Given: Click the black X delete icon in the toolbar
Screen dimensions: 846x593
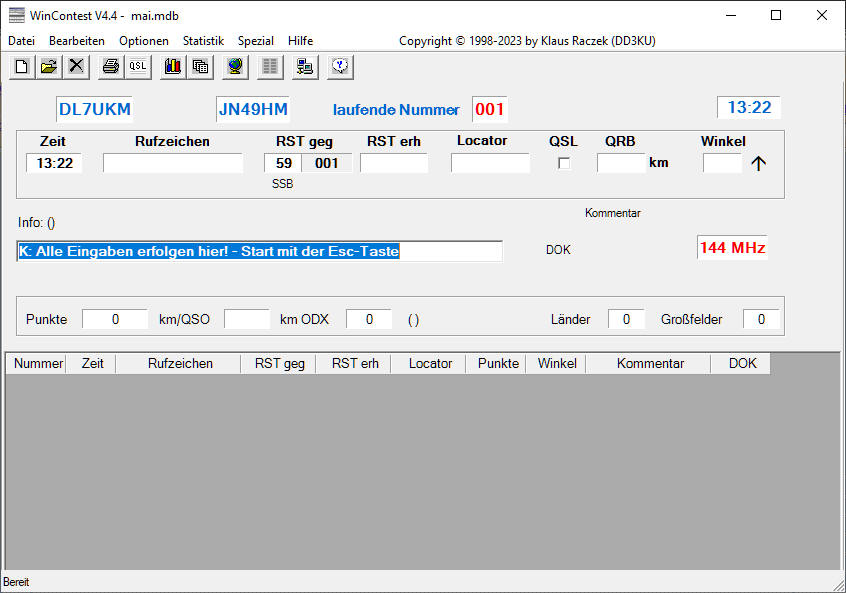Looking at the screenshot, I should click(76, 66).
